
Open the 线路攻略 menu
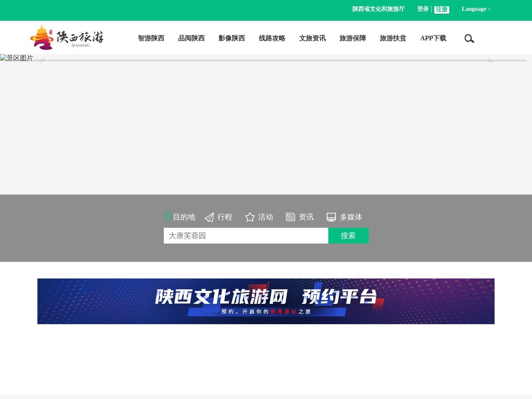pos(272,38)
